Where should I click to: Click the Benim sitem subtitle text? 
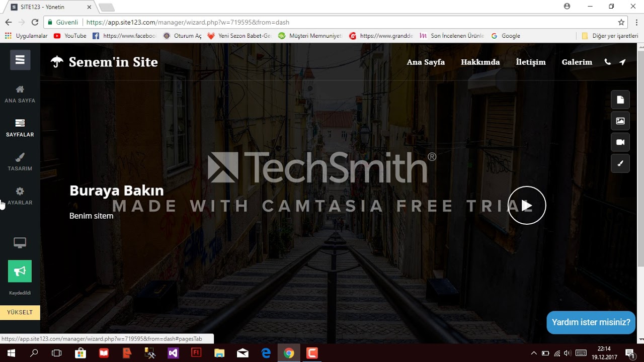91,216
